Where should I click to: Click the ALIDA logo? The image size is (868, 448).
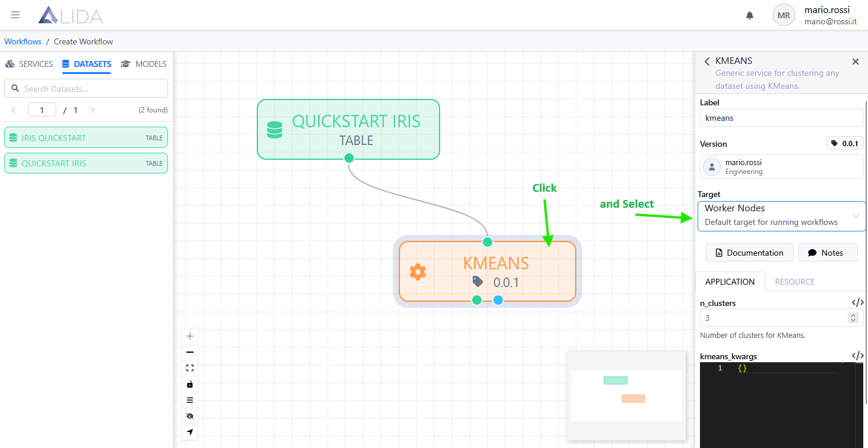coord(70,15)
